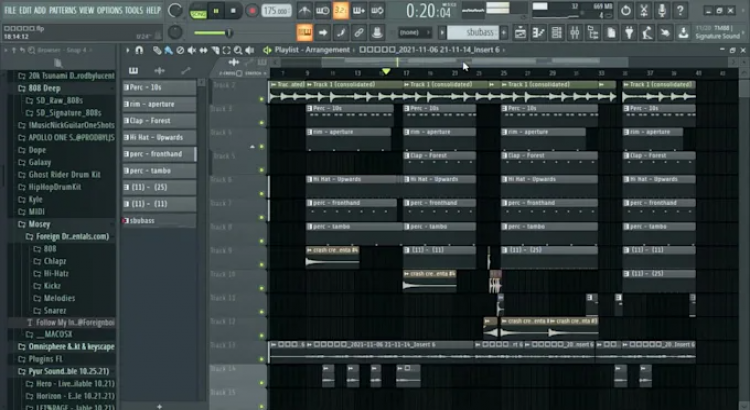750x410 pixels.
Task: Select the Clap - Forest pattern in picker
Action: coord(159,121)
